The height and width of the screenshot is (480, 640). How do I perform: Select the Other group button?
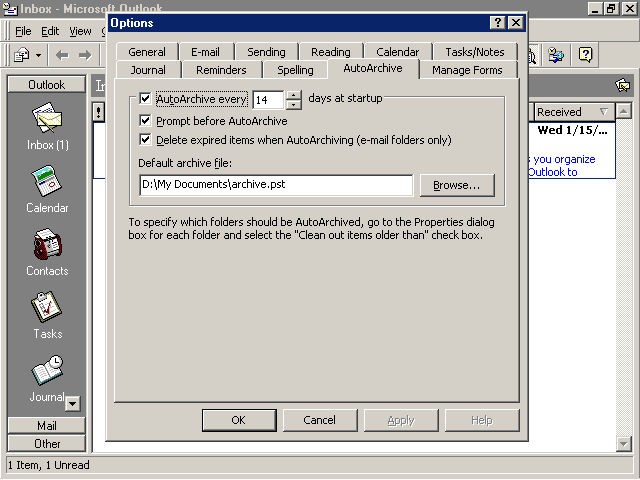tap(47, 443)
